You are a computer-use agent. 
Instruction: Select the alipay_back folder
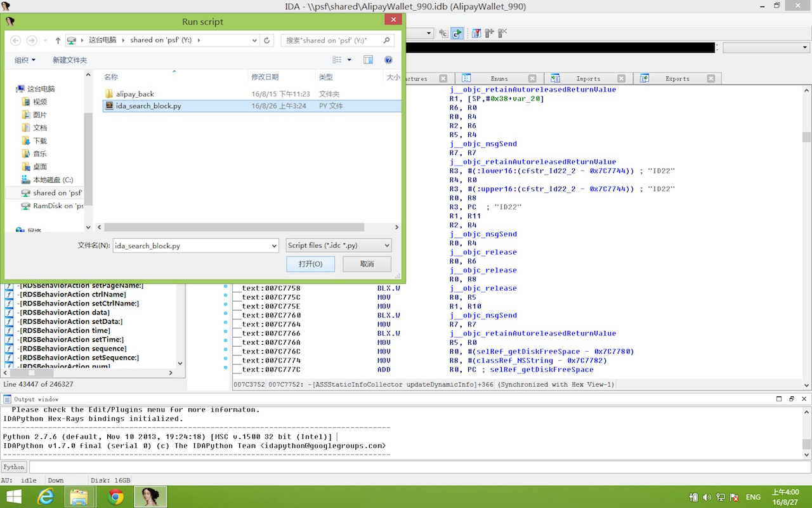[134, 94]
